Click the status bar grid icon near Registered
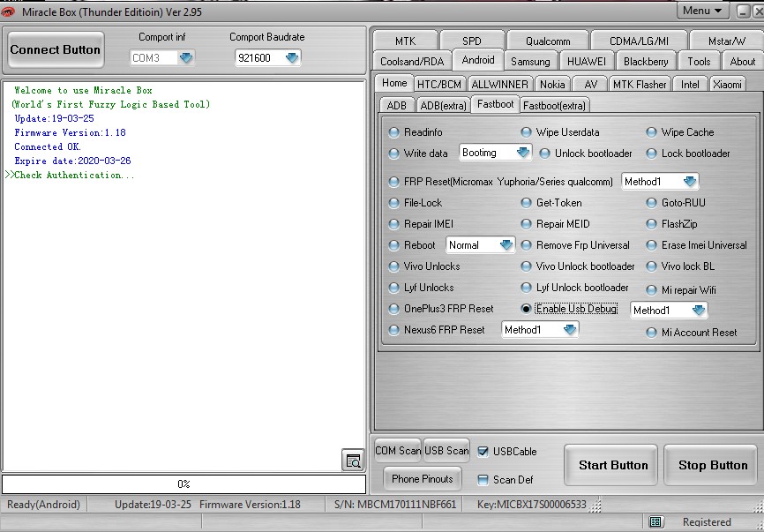 click(655, 521)
